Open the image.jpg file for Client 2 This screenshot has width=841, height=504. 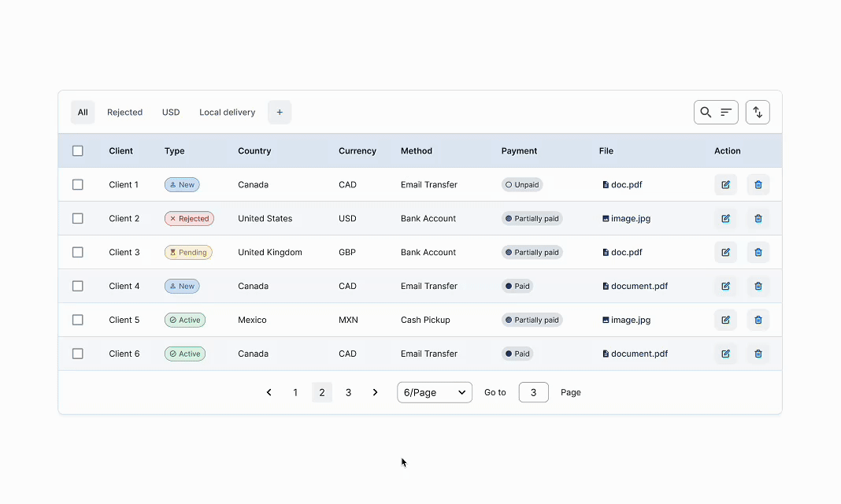[630, 219]
